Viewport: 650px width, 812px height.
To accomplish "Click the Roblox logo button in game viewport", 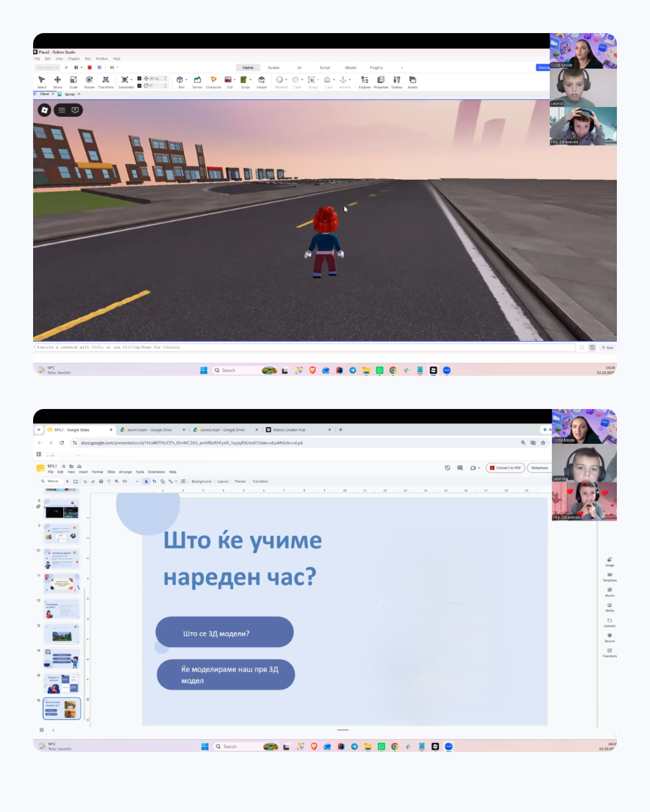I will point(45,110).
